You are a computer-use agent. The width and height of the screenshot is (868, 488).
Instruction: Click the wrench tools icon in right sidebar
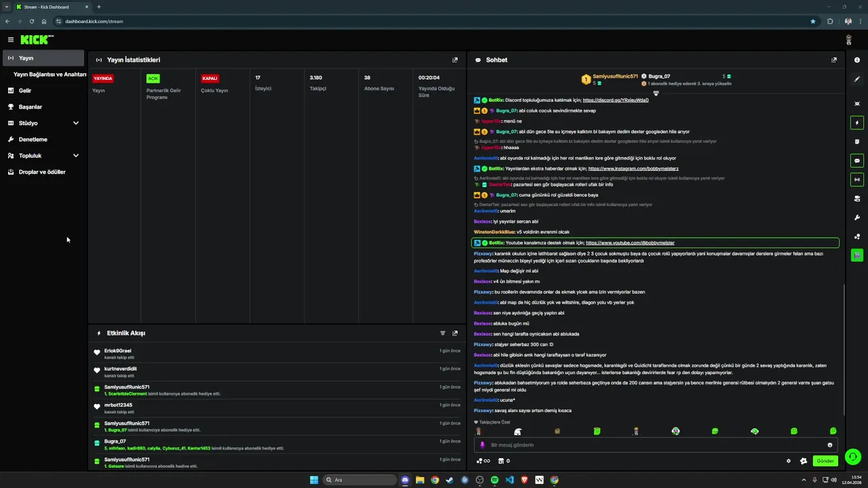857,218
